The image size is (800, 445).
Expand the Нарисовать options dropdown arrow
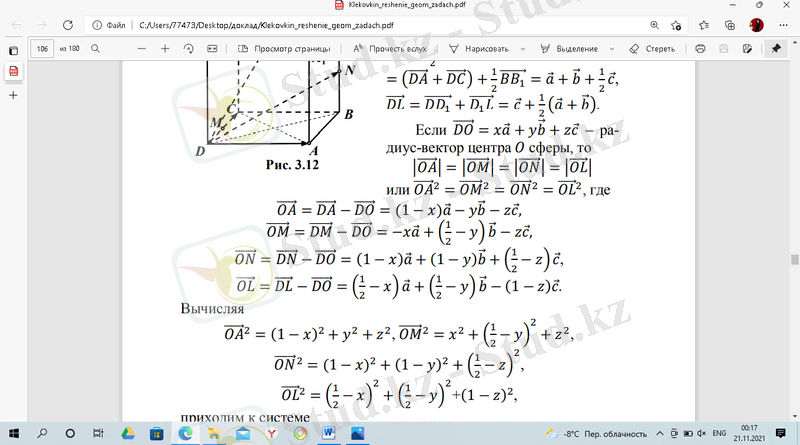point(522,48)
